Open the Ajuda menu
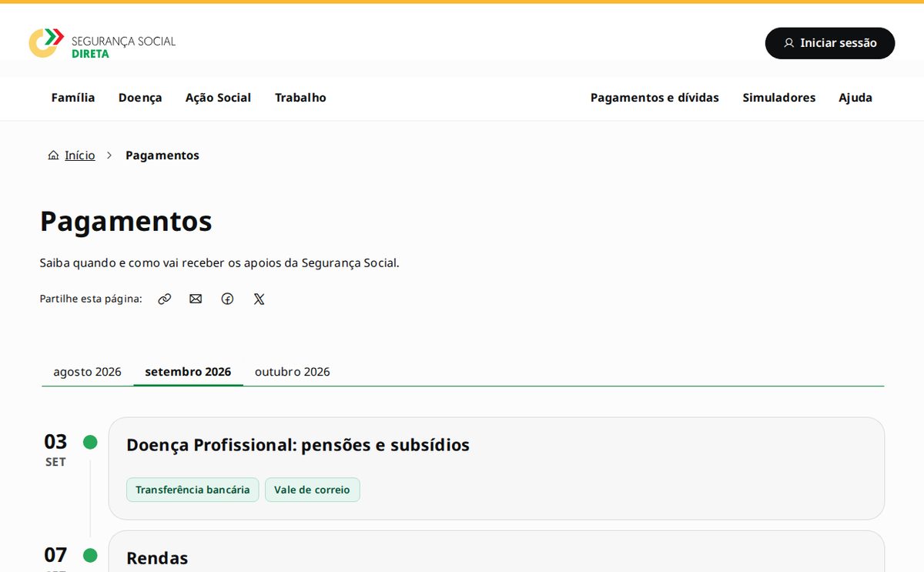Viewport: 924px width, 572px height. (x=855, y=98)
